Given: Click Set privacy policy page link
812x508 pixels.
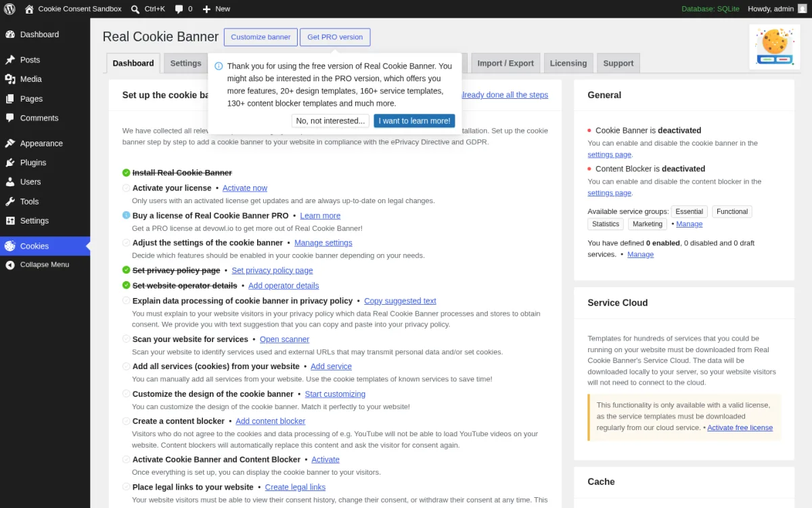Looking at the screenshot, I should tap(272, 270).
